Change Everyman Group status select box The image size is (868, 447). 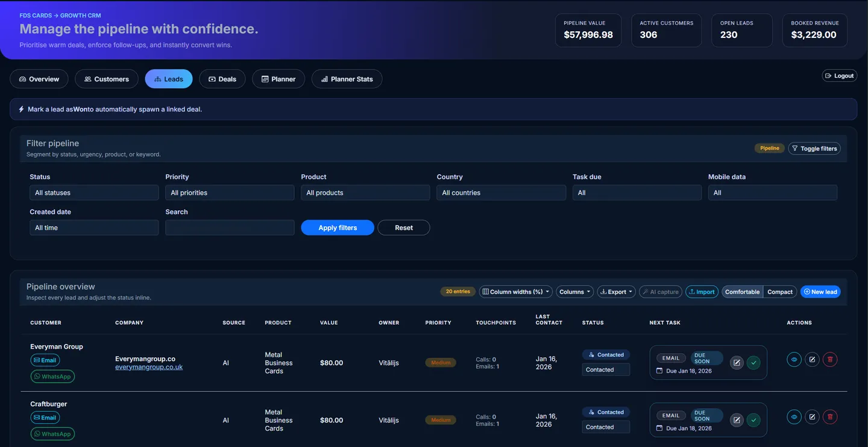pos(606,370)
